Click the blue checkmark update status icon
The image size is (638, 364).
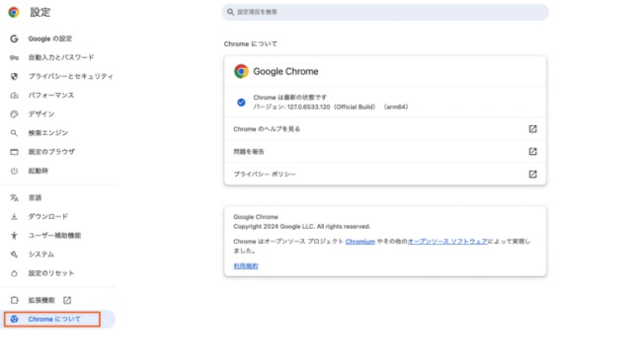[241, 103]
